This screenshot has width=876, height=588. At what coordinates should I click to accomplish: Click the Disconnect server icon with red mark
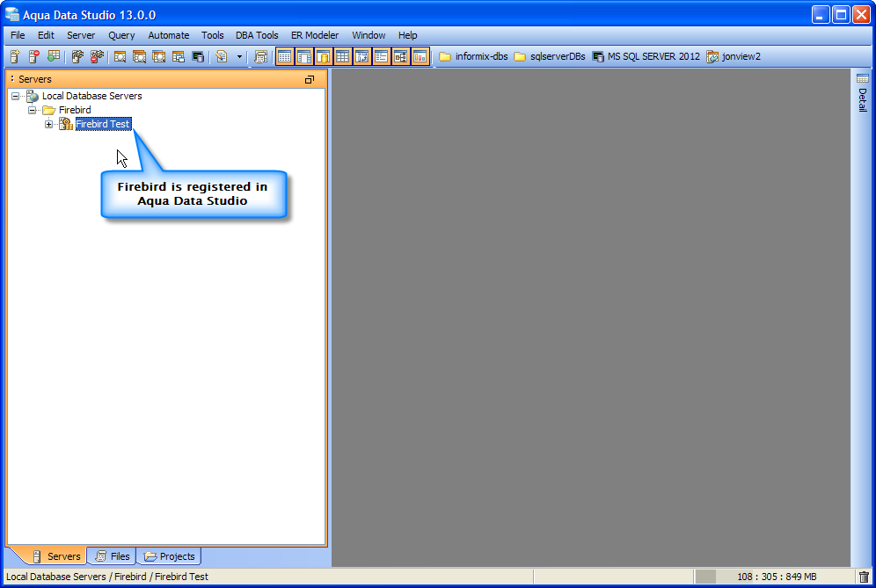pyautogui.click(x=98, y=56)
